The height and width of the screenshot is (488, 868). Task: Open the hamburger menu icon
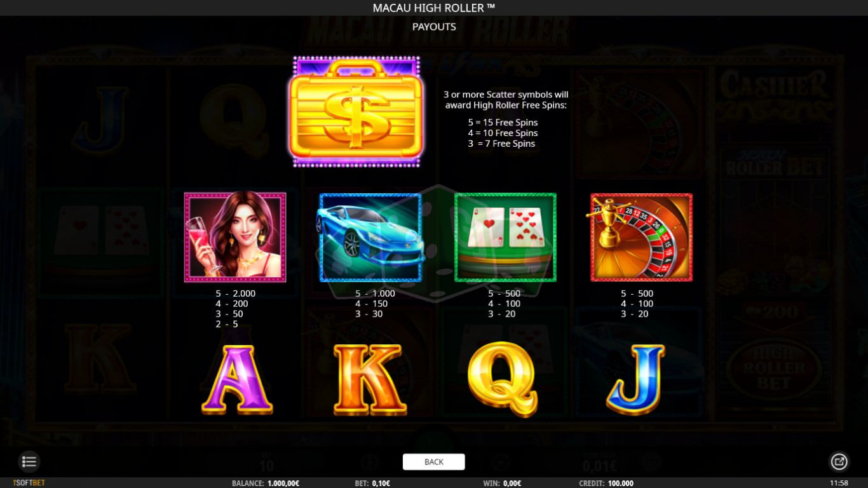(x=29, y=461)
